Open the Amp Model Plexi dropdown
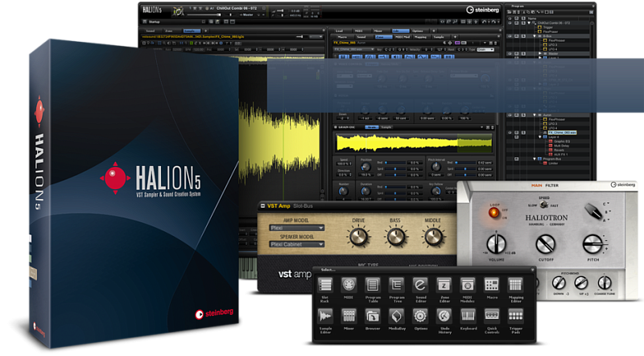The image size is (644, 356). pos(296,228)
